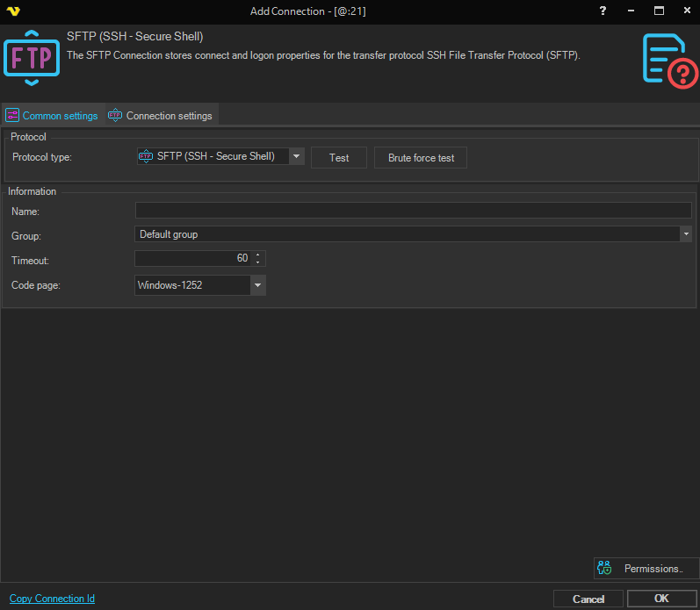This screenshot has width=700, height=610.
Task: Decrease Timeout with the down arrow
Action: point(257,262)
